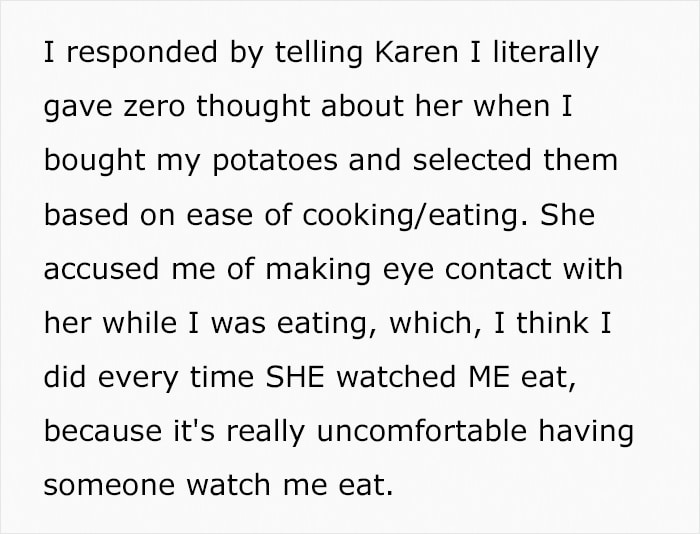Image resolution: width=700 pixels, height=534 pixels.
Task: Click the word "uncomfortable" in the text
Action: pyautogui.click(x=422, y=430)
